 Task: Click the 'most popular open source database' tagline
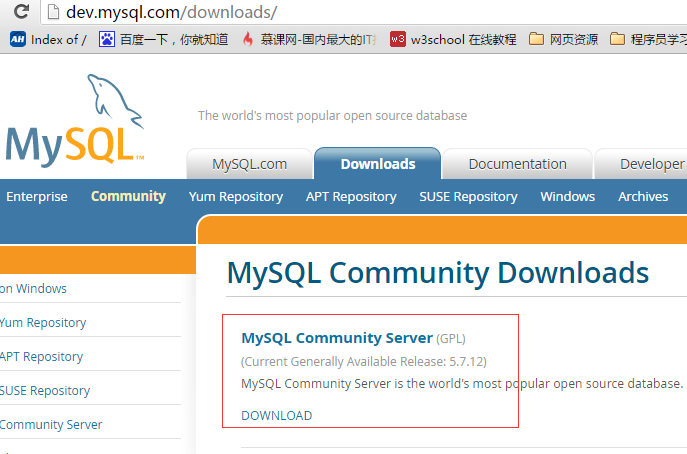(332, 116)
